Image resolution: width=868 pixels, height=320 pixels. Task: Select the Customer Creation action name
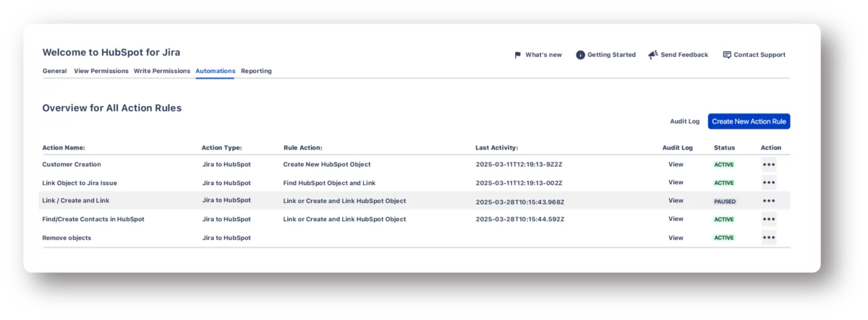tap(72, 165)
